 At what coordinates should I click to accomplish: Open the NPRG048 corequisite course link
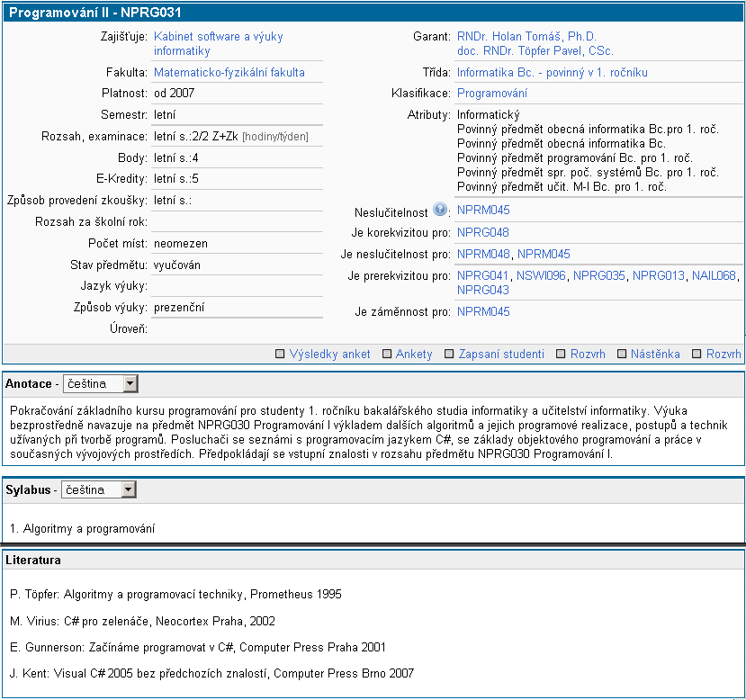[x=483, y=232]
